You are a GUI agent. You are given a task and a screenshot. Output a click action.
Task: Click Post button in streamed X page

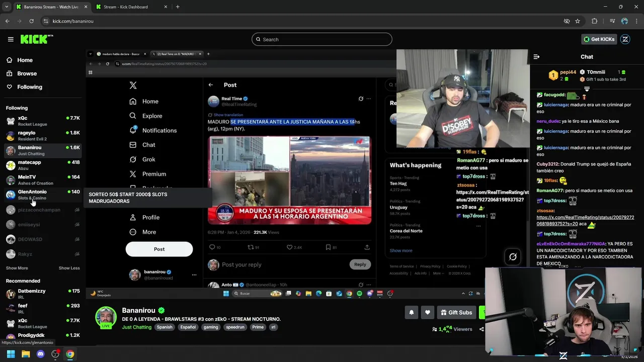pyautogui.click(x=159, y=249)
